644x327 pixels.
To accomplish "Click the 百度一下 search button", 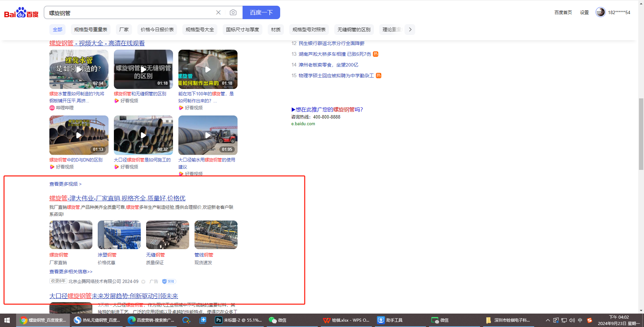I will click(x=261, y=12).
